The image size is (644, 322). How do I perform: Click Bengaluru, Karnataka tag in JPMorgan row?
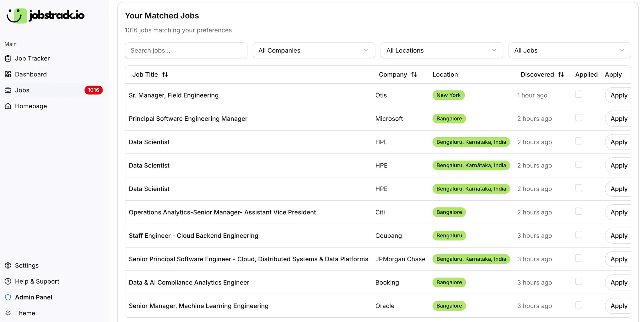471,259
